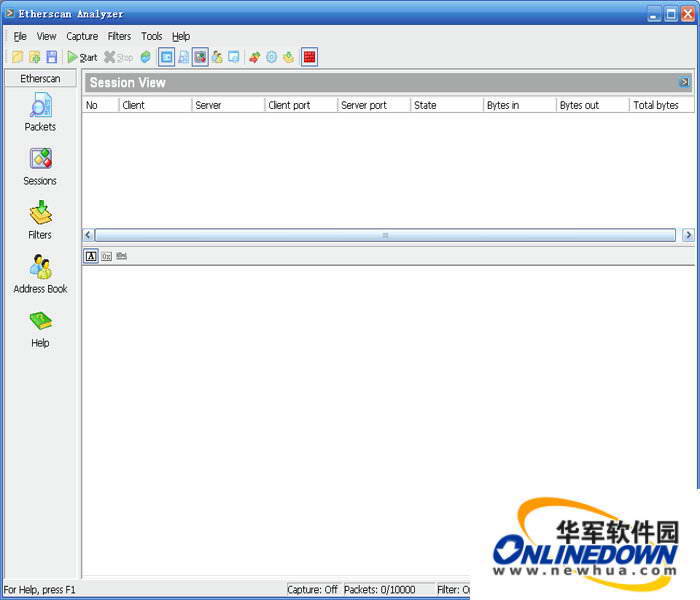Close the Etherscan Analyzer window

688,14
